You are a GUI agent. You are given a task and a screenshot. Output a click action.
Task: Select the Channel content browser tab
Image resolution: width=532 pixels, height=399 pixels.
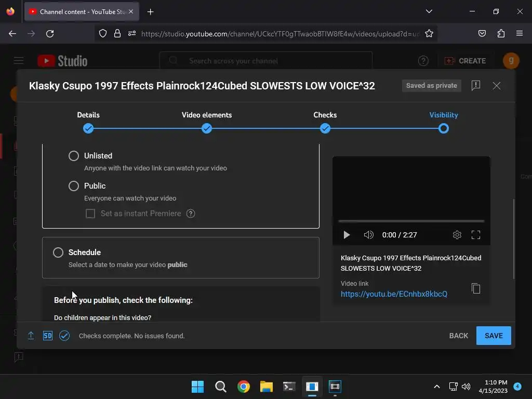click(x=82, y=11)
